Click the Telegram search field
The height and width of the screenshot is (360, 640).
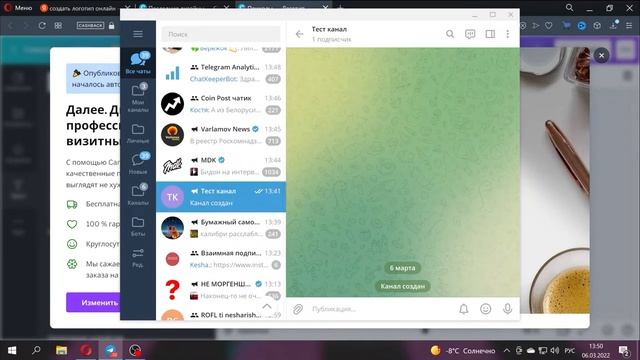tap(221, 34)
